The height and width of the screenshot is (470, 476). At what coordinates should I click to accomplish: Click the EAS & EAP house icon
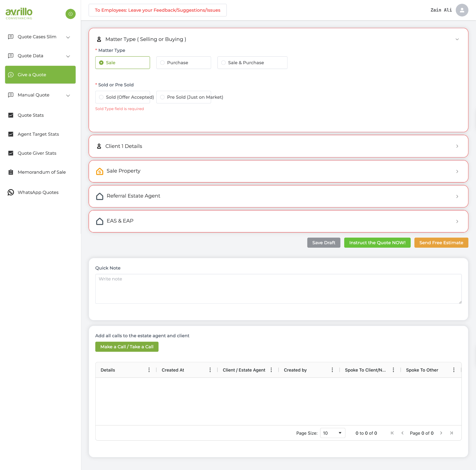(99, 221)
